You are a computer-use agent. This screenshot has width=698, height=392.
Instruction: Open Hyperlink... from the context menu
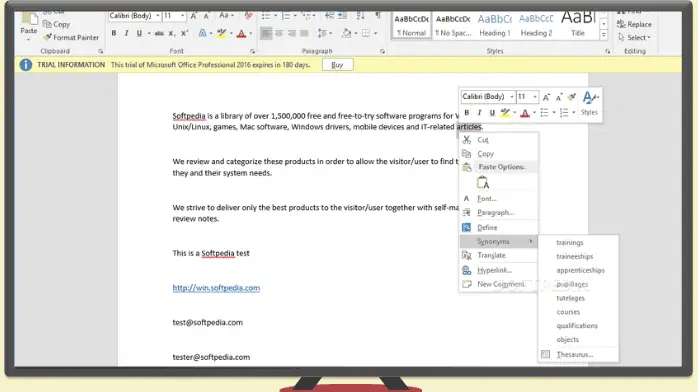tap(499, 270)
